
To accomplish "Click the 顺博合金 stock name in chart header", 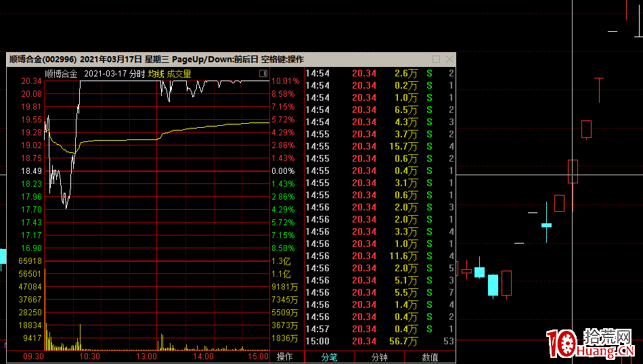I will click(62, 74).
